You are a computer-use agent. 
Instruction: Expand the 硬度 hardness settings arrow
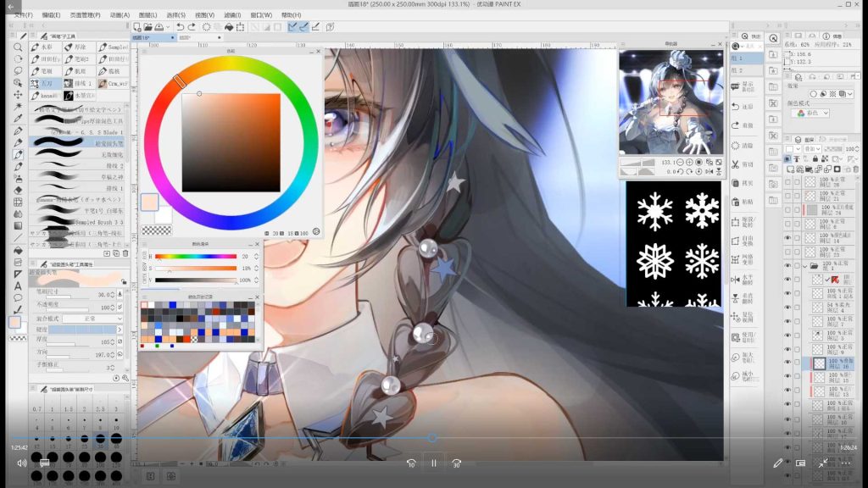[120, 330]
